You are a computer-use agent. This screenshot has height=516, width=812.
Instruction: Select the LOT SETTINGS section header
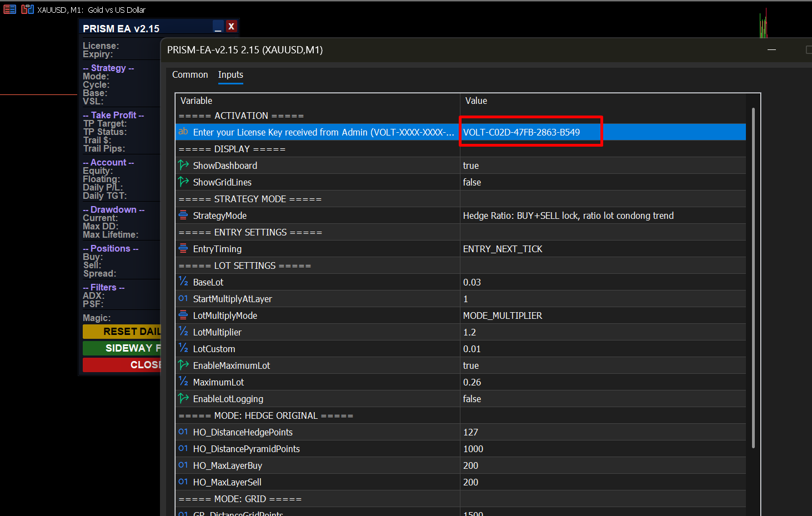click(460, 265)
